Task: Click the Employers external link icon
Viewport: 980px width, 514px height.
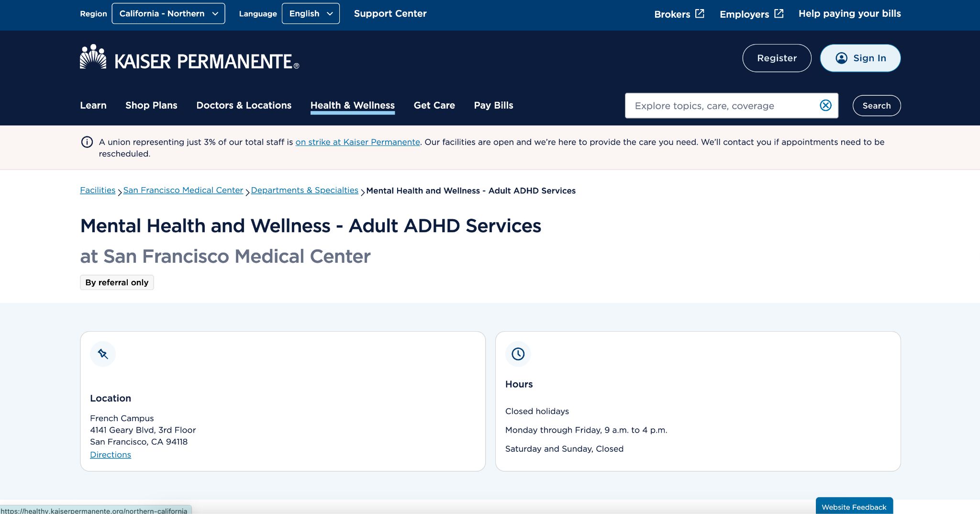Action: (x=779, y=13)
